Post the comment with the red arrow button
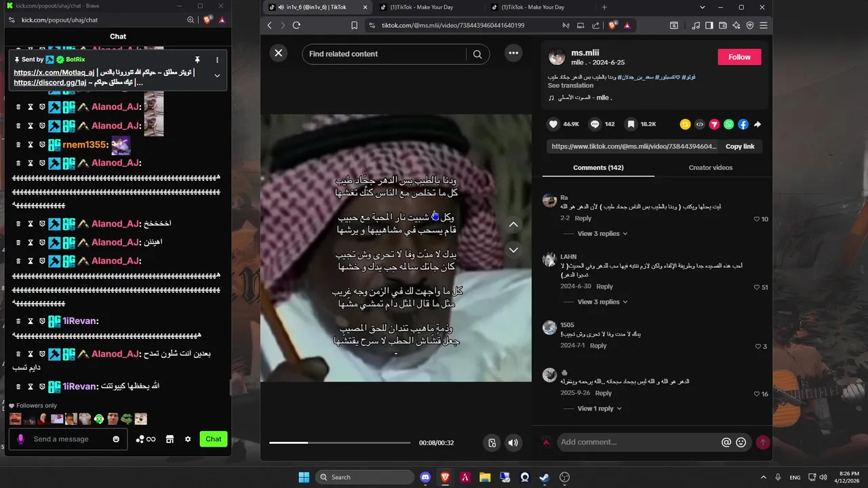This screenshot has height=488, width=868. [x=763, y=442]
